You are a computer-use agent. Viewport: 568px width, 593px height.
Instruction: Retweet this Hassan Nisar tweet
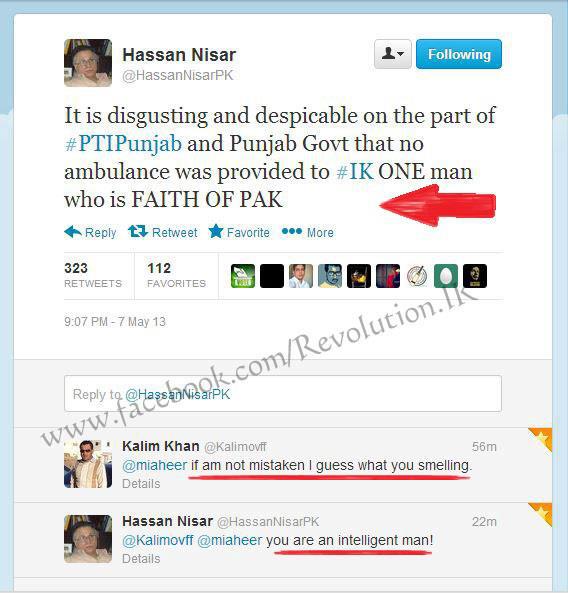click(163, 232)
